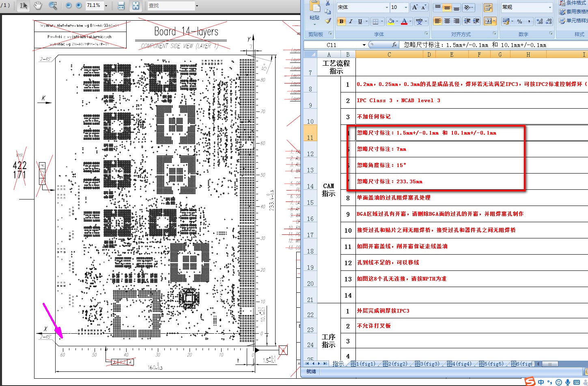Open 条件格式 conditional formatting

pos(573,3)
